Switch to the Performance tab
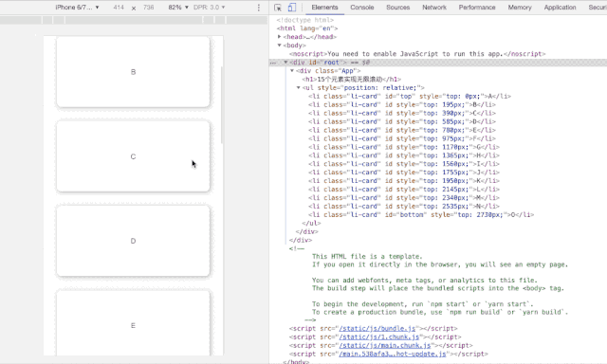The image size is (607, 364). (x=477, y=8)
